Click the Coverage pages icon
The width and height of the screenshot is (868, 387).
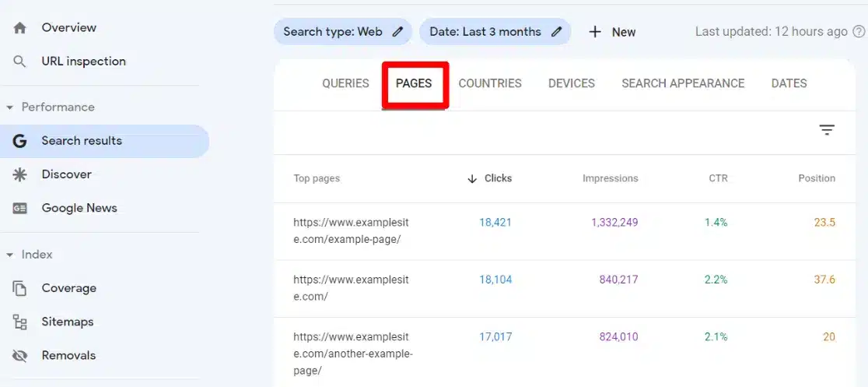click(20, 288)
